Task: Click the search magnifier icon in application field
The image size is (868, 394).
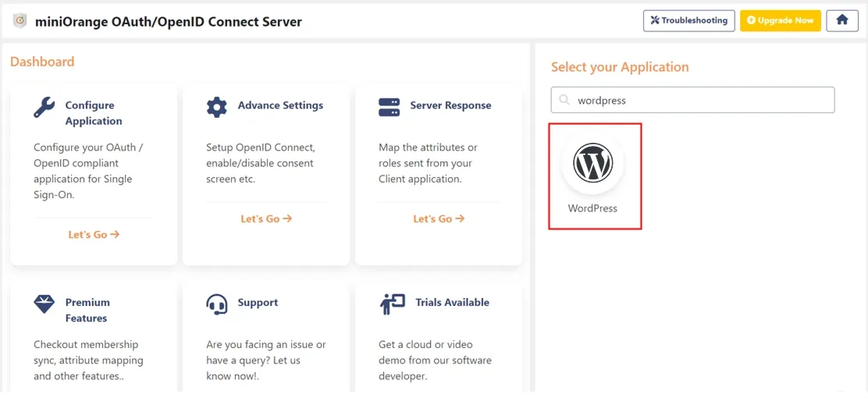Action: pos(564,100)
